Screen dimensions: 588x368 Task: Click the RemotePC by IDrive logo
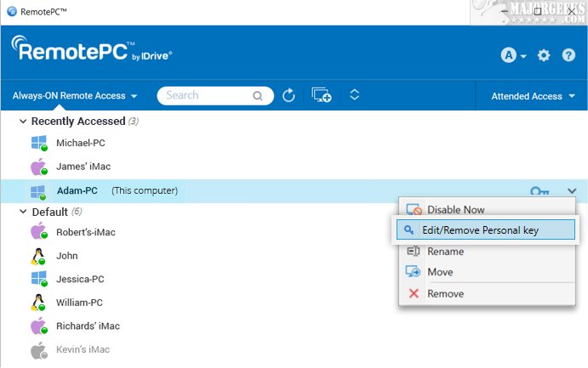click(x=92, y=49)
